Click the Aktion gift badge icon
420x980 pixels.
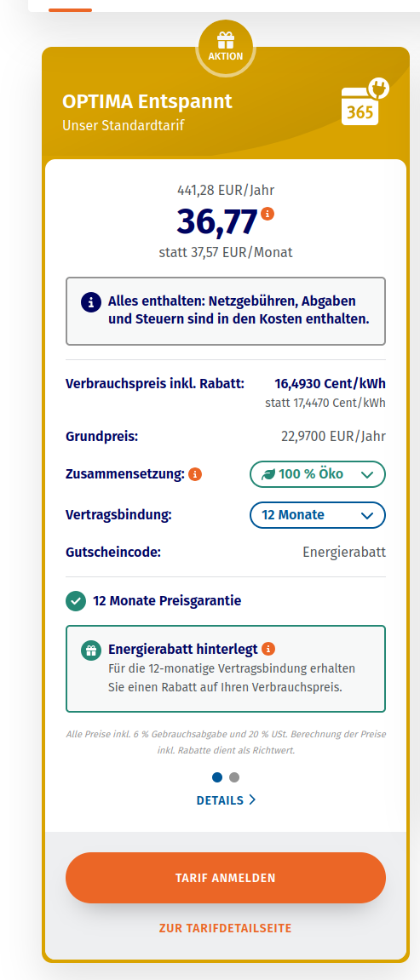225,47
